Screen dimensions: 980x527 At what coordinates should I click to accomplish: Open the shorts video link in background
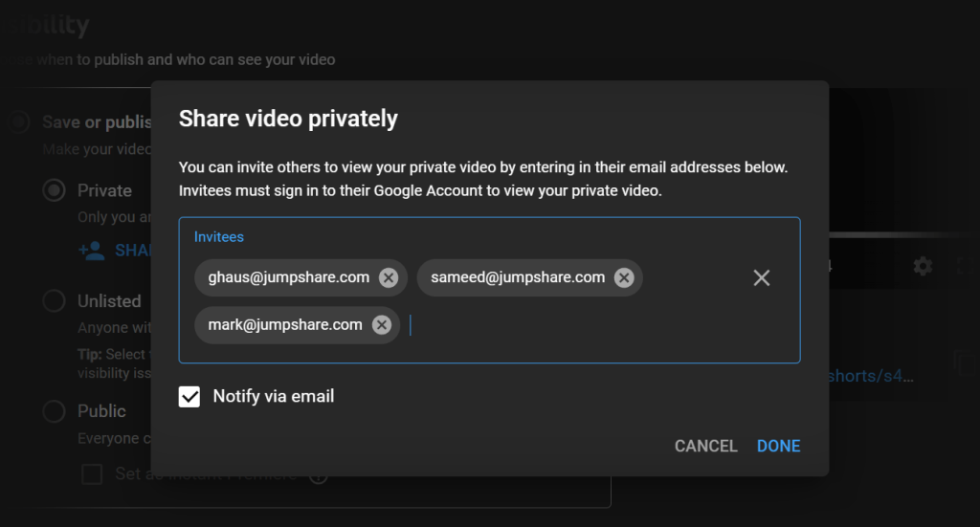870,376
